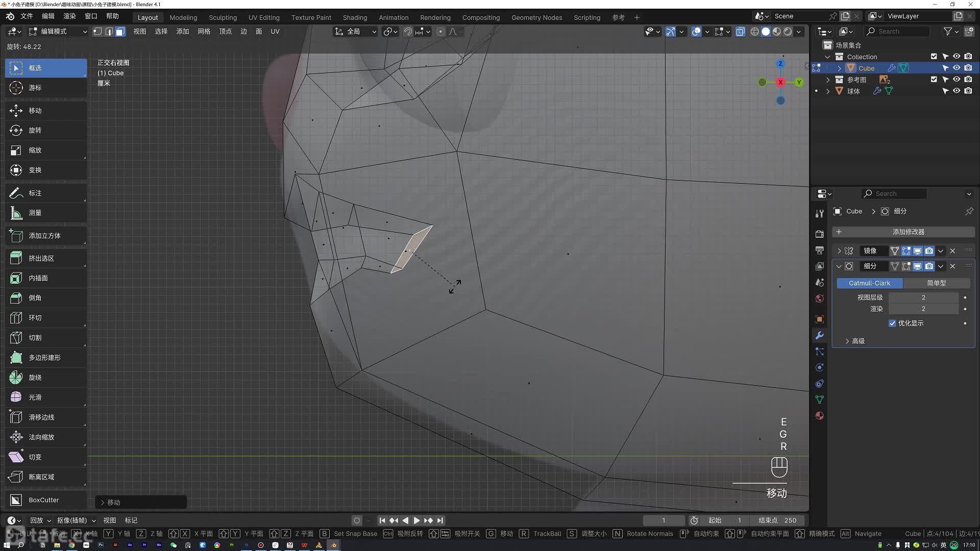Select the 添加立方体 add cube tool

pos(46,236)
